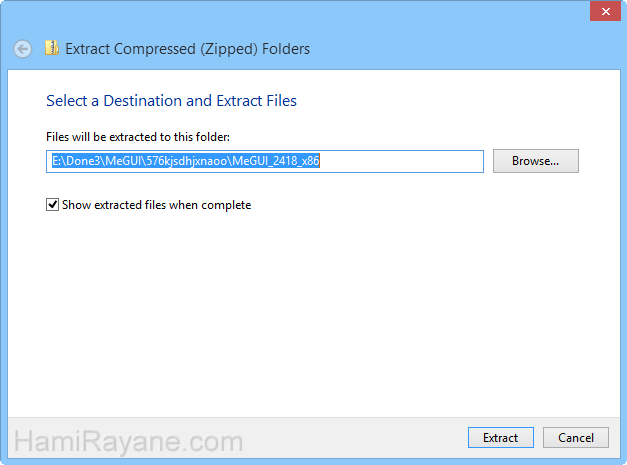Click the blank white area of the dialog
627x465 pixels.
coord(314,312)
